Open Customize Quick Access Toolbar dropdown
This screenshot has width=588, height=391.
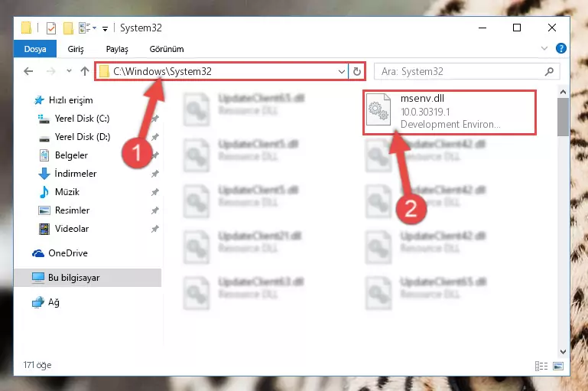[x=105, y=28]
